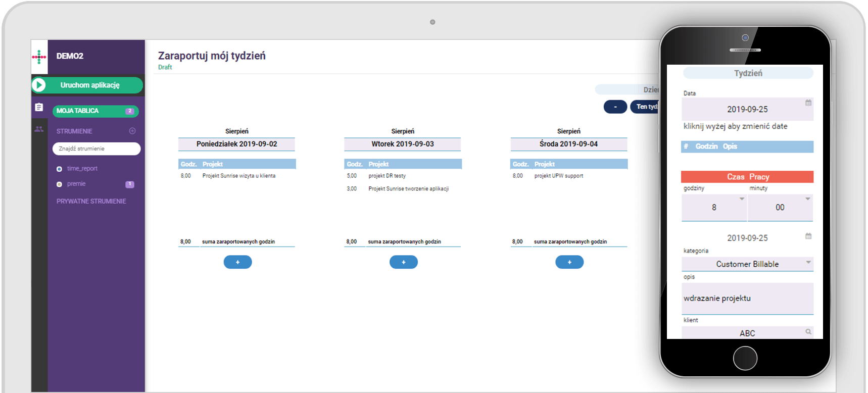868x393 pixels.
Task: Click the search magnifier in klient field
Action: 808,332
